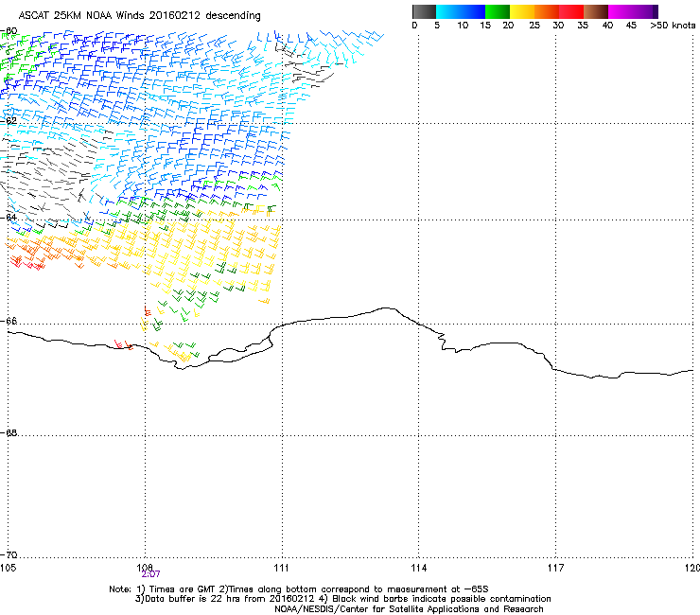Click the longitude label '111'

(281, 568)
